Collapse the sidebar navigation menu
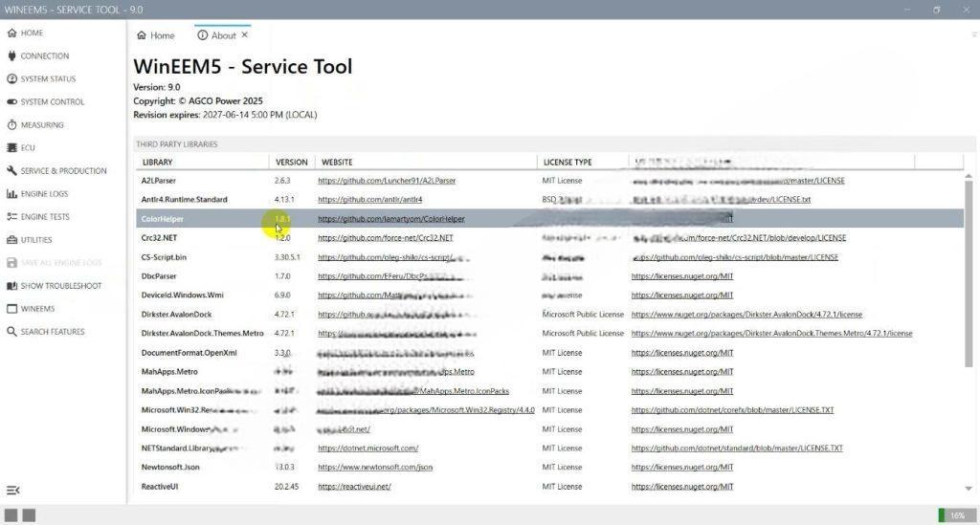 (x=12, y=491)
